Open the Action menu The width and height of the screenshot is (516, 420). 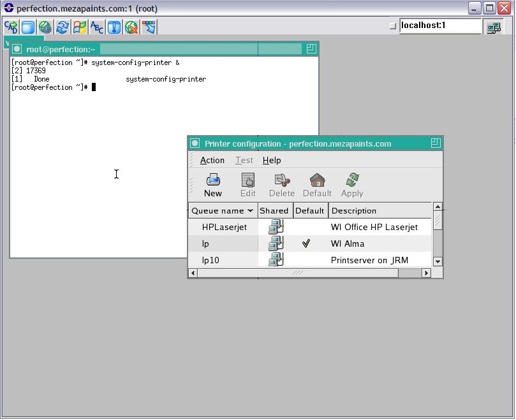tap(212, 161)
